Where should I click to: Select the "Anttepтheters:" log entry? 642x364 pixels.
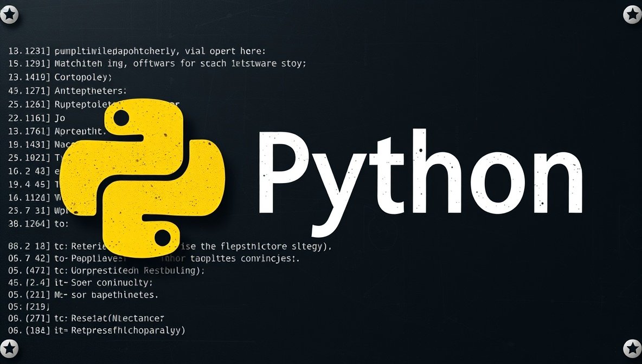(x=68, y=91)
